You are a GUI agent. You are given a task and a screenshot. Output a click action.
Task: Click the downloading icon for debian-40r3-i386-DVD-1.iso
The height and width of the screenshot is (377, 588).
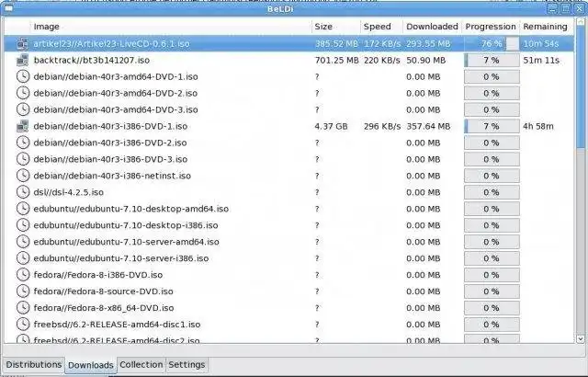click(22, 126)
